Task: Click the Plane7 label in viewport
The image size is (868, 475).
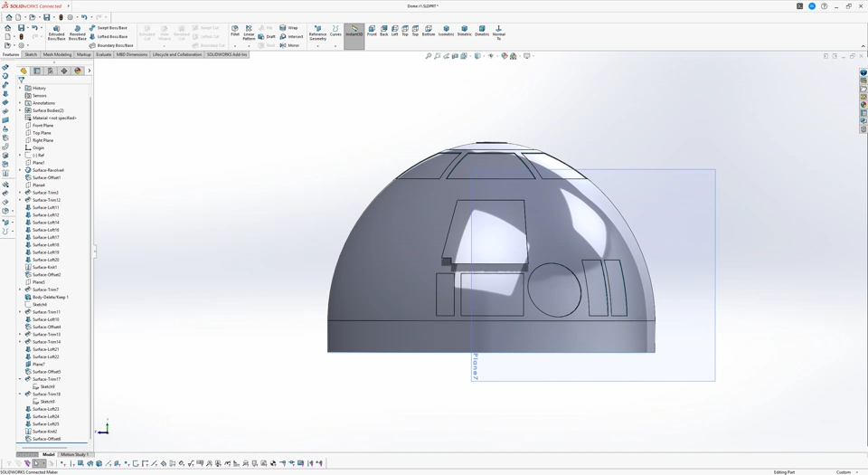Action: tap(476, 366)
